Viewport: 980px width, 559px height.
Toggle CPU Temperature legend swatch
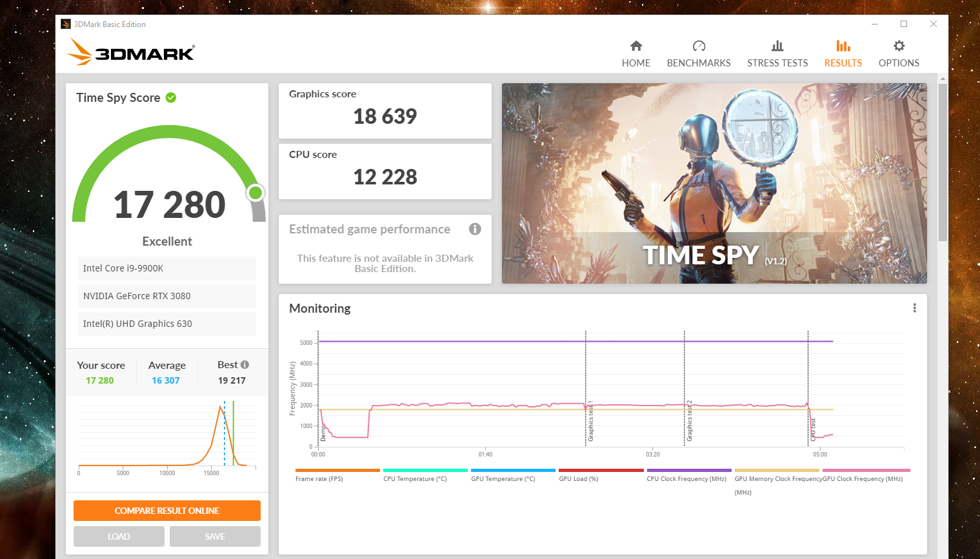[x=425, y=471]
